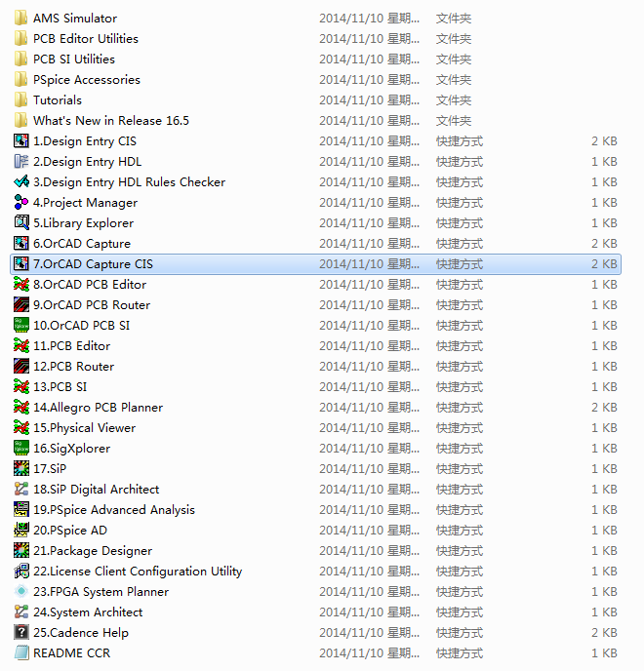Click the PSpice Accessories folder icon
The width and height of the screenshot is (644, 671).
coord(21,80)
